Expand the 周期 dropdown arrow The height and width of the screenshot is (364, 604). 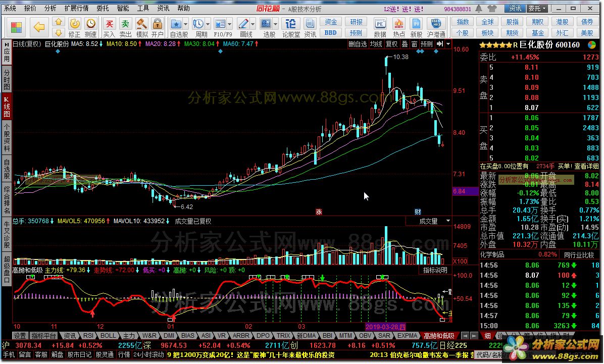point(208,24)
